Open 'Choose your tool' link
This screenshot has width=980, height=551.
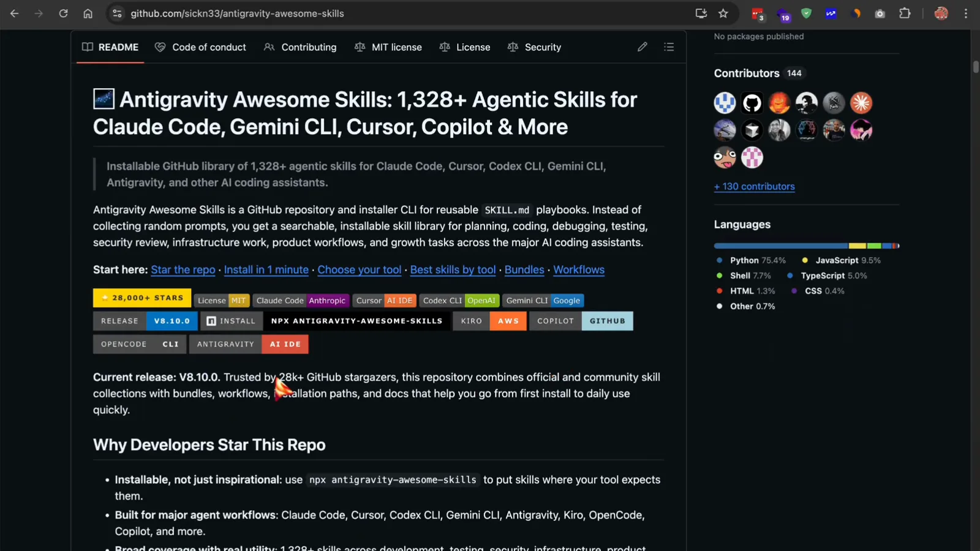point(360,270)
